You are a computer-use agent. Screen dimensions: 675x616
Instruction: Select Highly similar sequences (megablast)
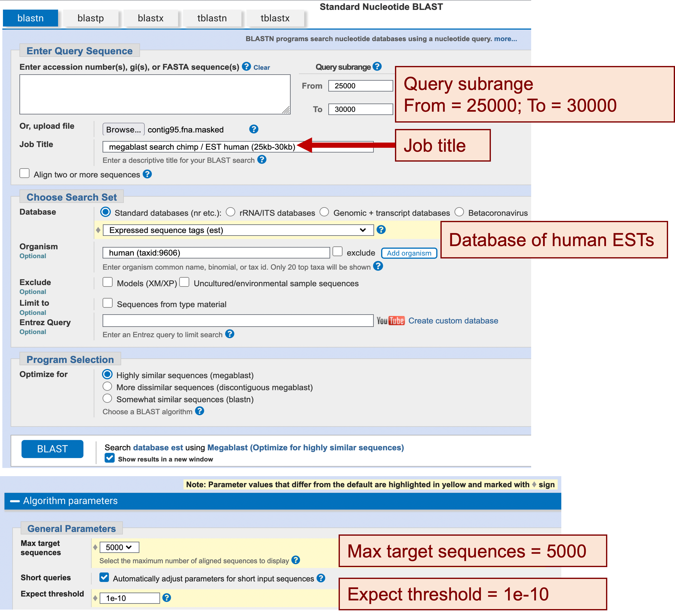click(107, 374)
